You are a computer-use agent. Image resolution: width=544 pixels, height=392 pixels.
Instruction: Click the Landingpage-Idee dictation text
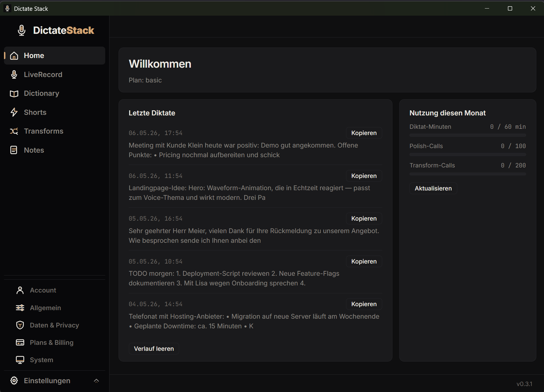[x=249, y=193]
